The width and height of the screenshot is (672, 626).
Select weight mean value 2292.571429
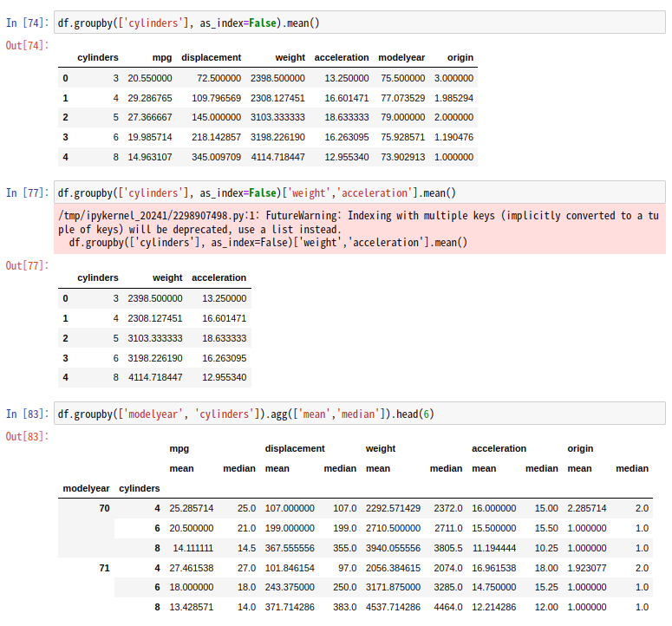393,508
